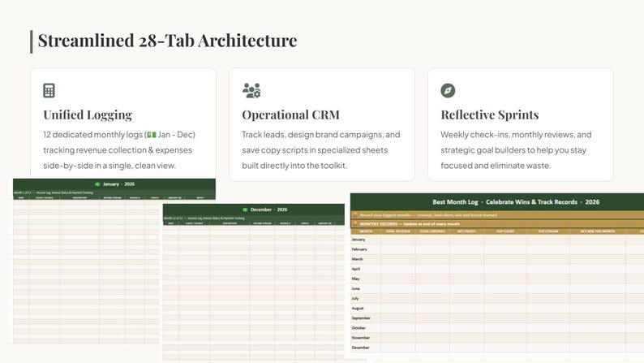The width and height of the screenshot is (644, 363).
Task: Click the green icon beside 'December · 2026'
Action: pos(245,210)
